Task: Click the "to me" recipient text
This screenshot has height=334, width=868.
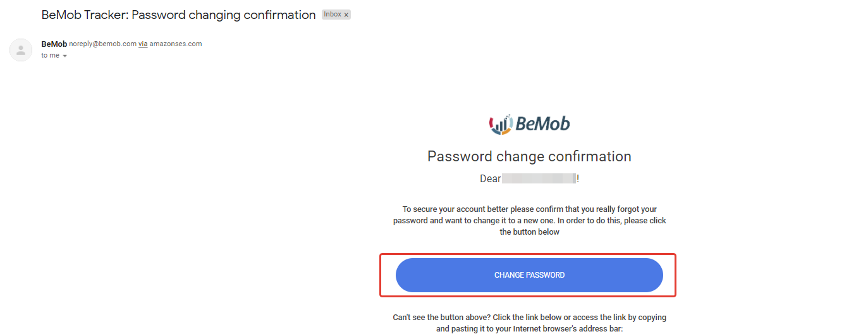Action: click(51, 56)
